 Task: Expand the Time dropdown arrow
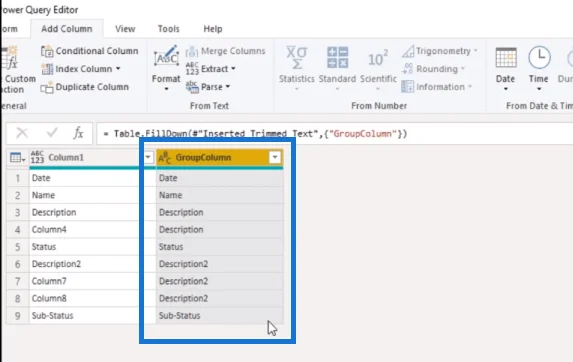point(539,89)
